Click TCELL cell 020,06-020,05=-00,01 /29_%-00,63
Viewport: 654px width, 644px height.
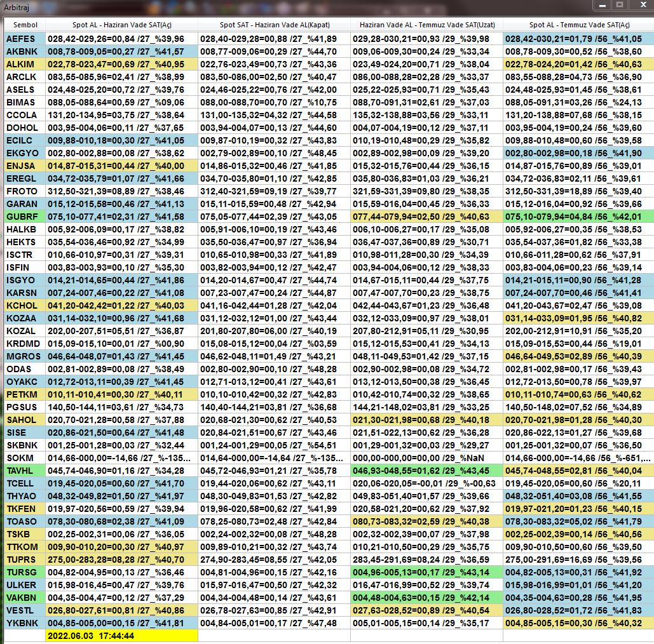click(x=426, y=484)
